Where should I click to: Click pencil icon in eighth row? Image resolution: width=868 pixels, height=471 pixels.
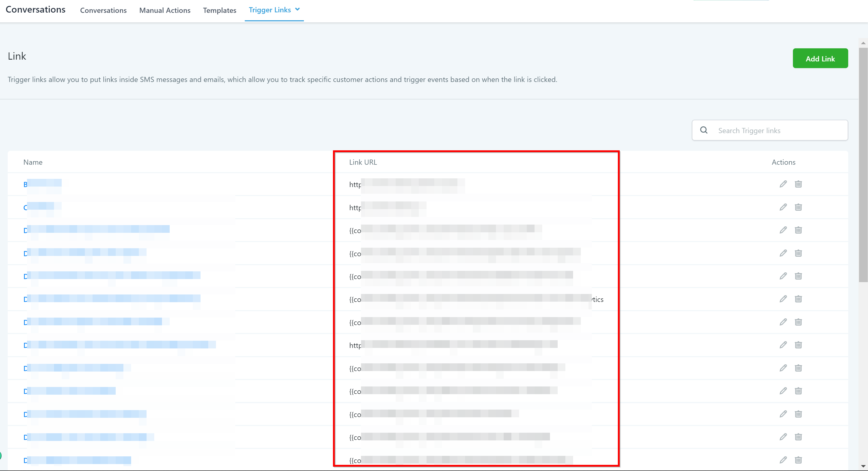[783, 345]
